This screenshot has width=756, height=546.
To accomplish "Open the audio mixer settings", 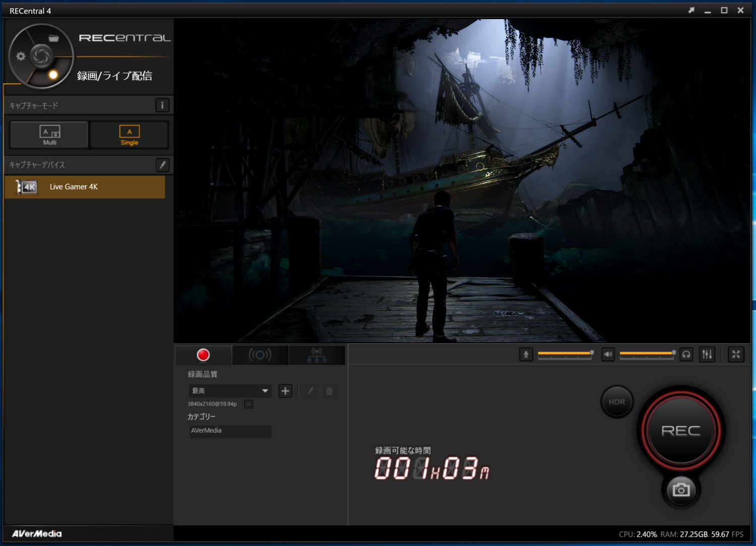I will (x=707, y=354).
